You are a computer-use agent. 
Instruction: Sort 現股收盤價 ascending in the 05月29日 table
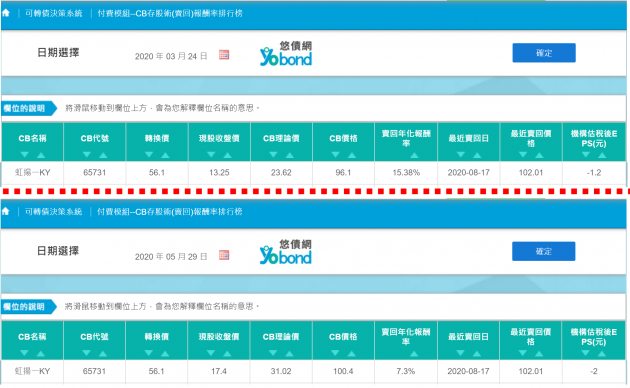point(227,353)
